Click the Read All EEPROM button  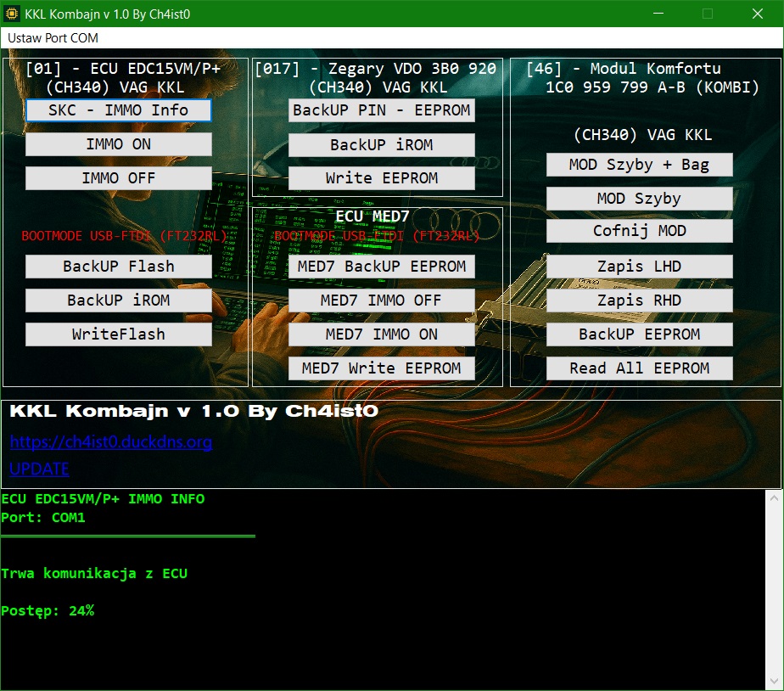639,368
